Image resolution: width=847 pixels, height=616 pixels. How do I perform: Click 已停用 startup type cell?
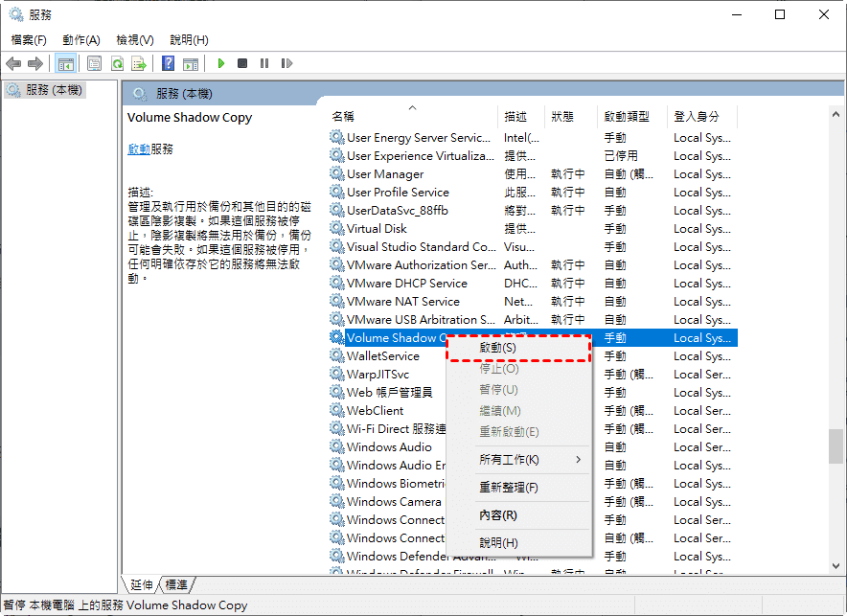(621, 156)
